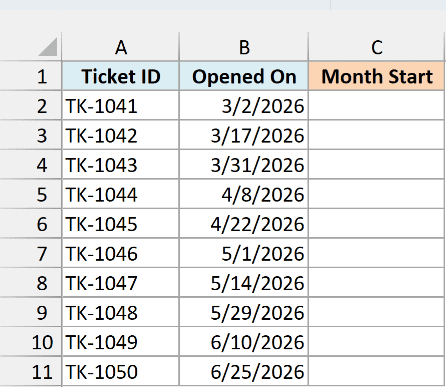Select empty Month Start cell for TK-1048
446x387 pixels.
click(x=377, y=312)
